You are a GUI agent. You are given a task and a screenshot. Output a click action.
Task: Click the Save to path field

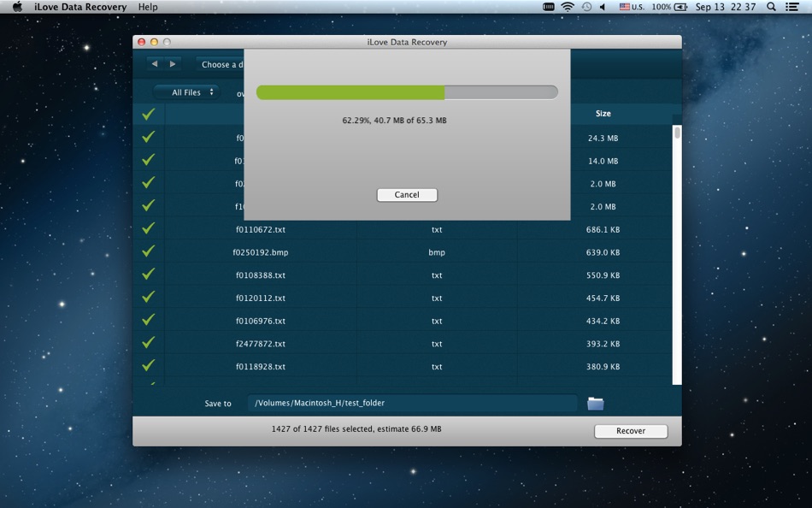[x=412, y=403]
